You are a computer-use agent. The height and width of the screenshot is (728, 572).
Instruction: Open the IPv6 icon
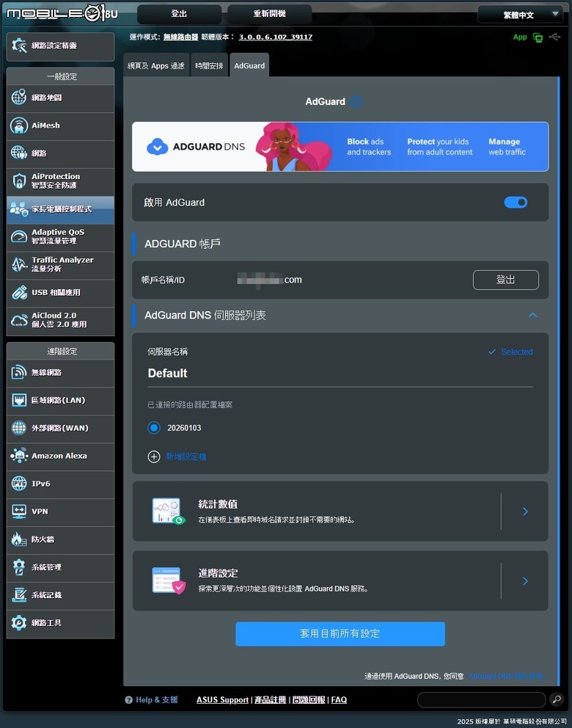click(x=19, y=484)
